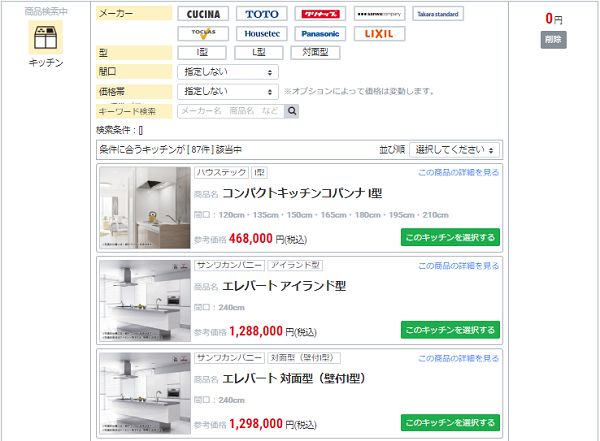Select the コンパクトキッチンコパンナ kitchen
Viewport: 600px width, 441px height.
[450, 237]
